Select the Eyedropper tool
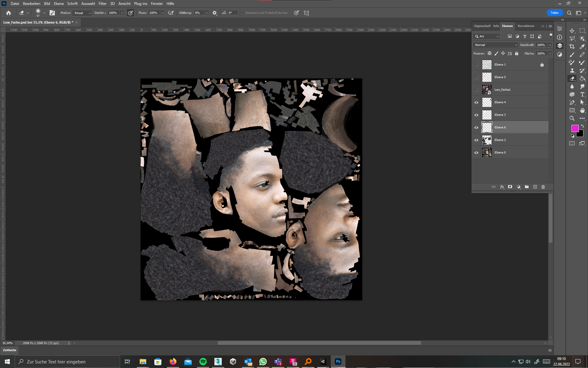 (x=582, y=47)
